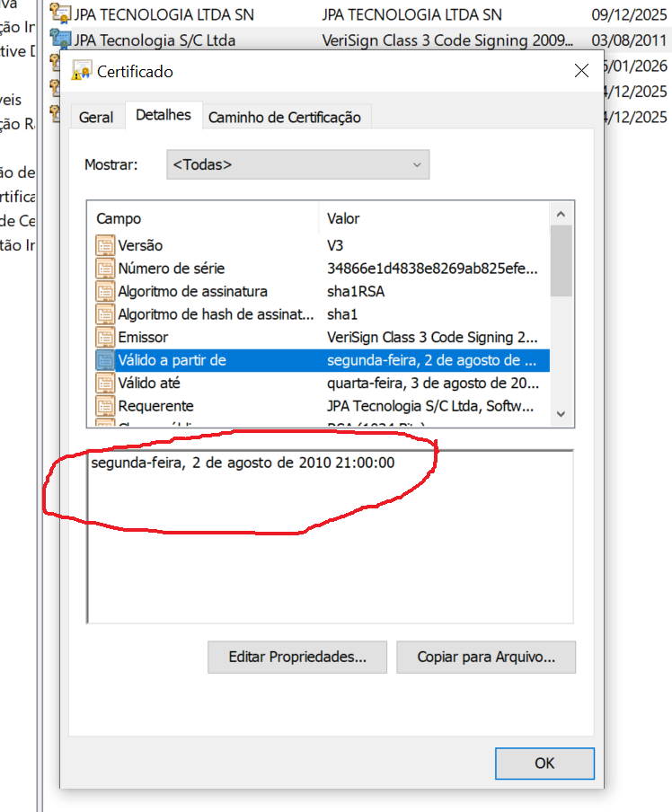Switch to the Geral tab
This screenshot has height=812, width=672.
(96, 117)
